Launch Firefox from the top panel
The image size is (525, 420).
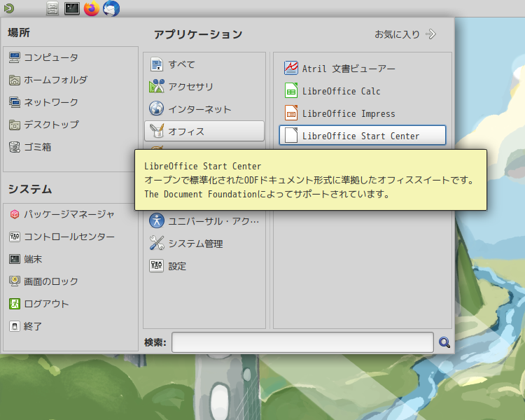click(x=92, y=8)
